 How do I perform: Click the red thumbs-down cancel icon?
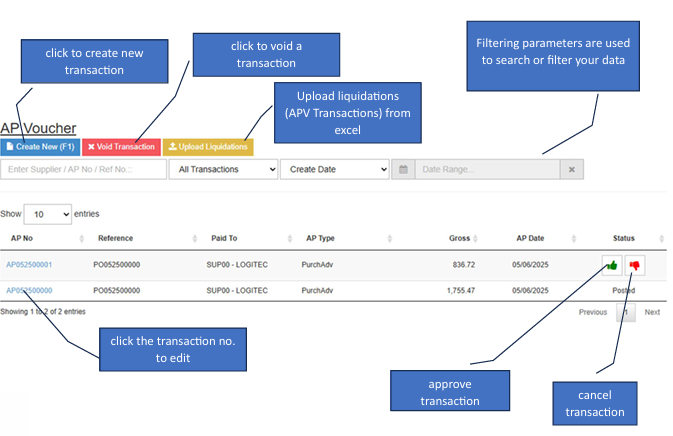(634, 265)
